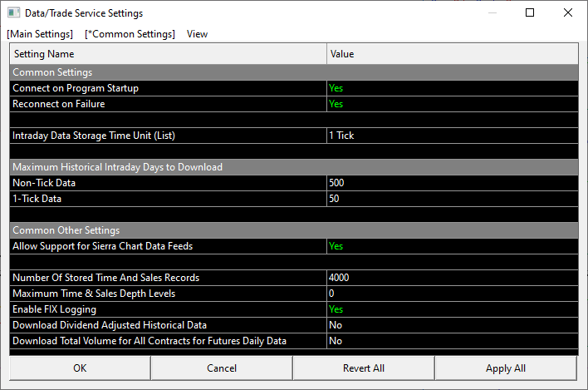Toggle Allow Support for Sierra Chart Data Feeds value
Image resolution: width=588 pixels, height=390 pixels.
pos(453,246)
